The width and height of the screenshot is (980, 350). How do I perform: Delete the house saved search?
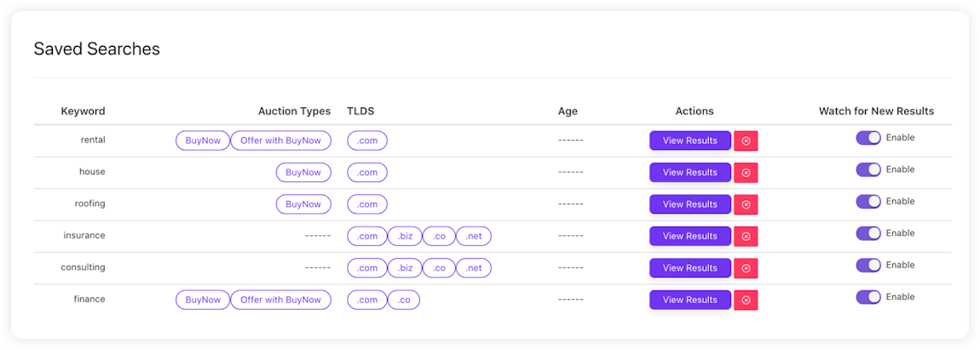click(746, 173)
